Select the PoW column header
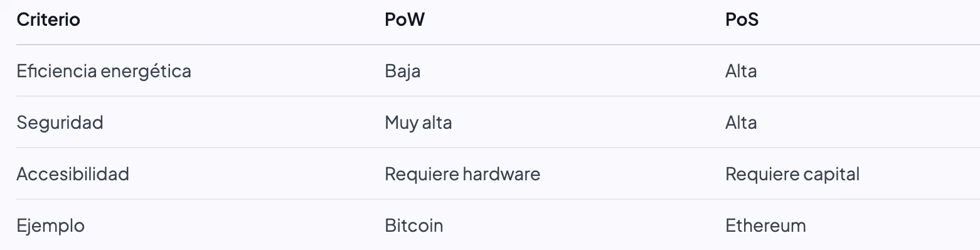The height and width of the screenshot is (250, 980). pyautogui.click(x=405, y=19)
